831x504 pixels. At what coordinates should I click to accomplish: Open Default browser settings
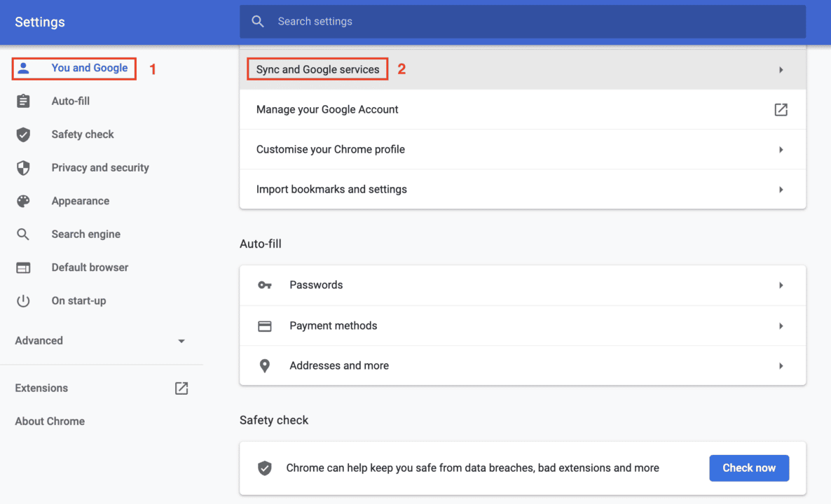point(90,267)
